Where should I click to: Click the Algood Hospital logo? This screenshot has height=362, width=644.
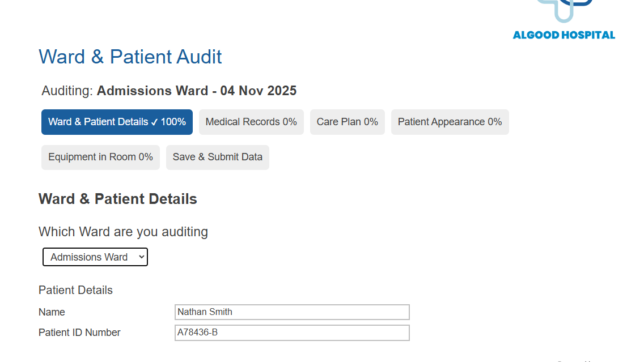pos(563,19)
